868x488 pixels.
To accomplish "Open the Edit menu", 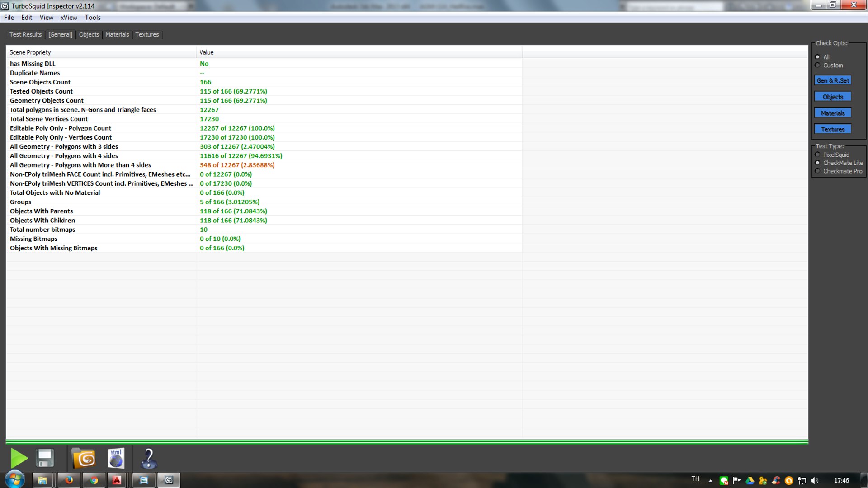I will tap(27, 18).
